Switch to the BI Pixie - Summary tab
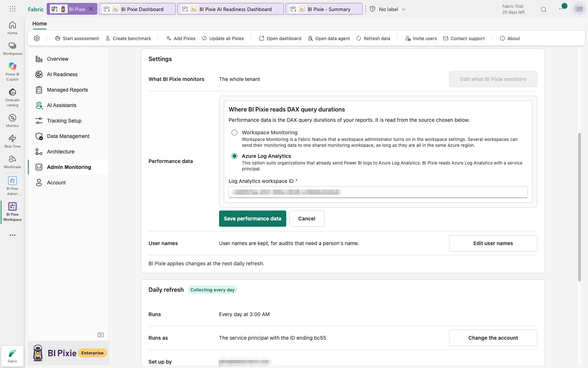This screenshot has width=588, height=368. tap(324, 9)
